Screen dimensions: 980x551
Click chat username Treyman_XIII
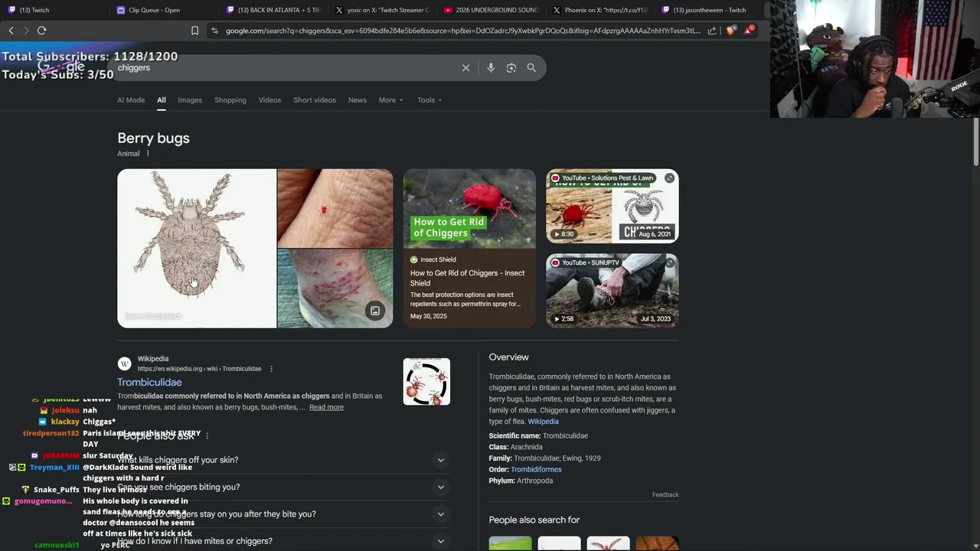click(x=54, y=468)
